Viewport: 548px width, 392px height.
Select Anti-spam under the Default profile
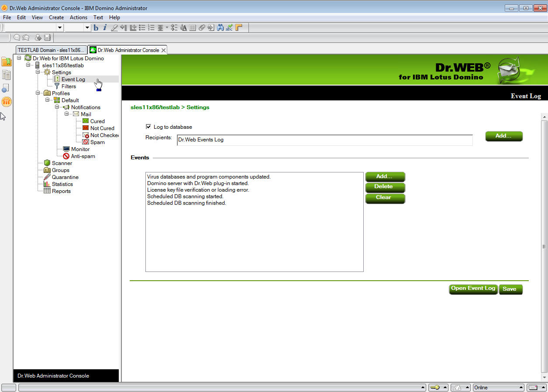coord(83,156)
